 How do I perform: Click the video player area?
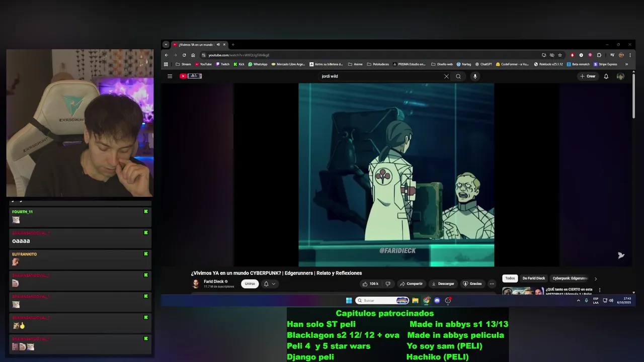pyautogui.click(x=396, y=174)
